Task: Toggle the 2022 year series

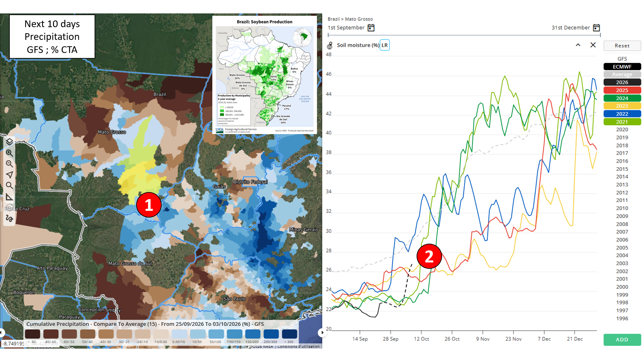Action: click(x=622, y=114)
